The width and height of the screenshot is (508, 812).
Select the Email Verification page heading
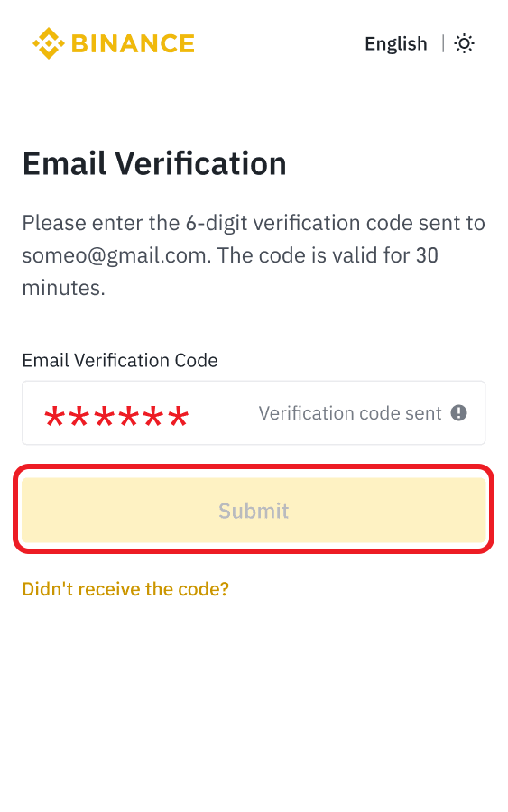click(x=154, y=163)
